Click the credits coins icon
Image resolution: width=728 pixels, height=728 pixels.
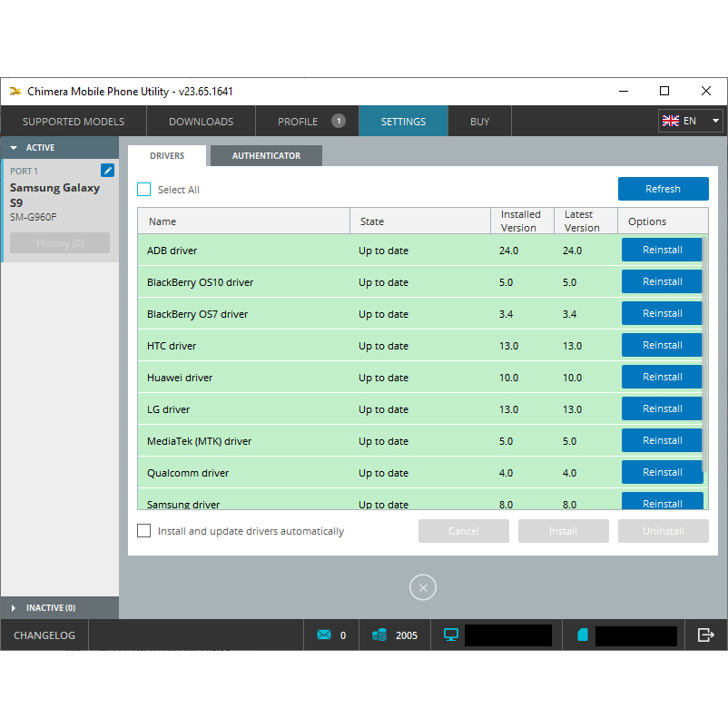coord(379,635)
